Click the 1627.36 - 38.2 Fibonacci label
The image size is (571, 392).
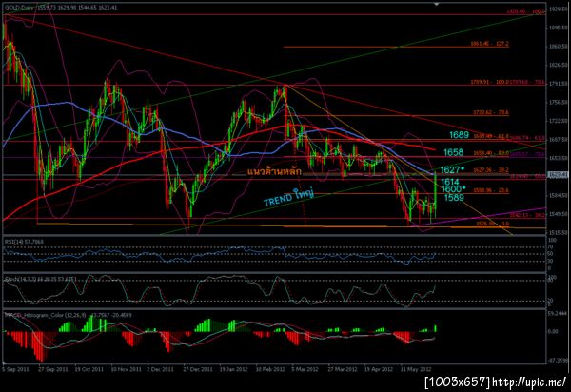(x=491, y=170)
